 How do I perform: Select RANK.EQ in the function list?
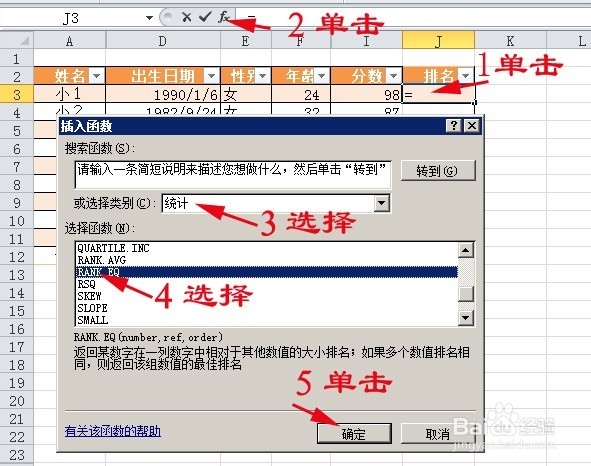pyautogui.click(x=267, y=272)
